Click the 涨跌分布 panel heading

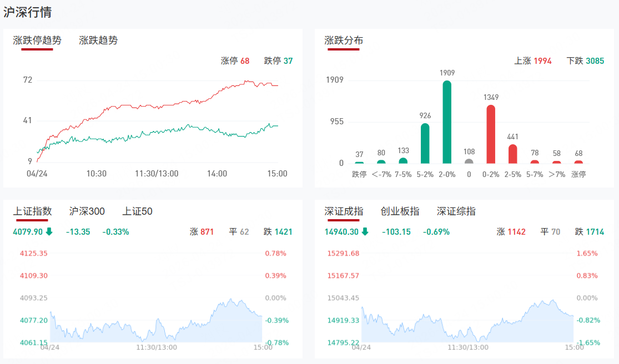pyautogui.click(x=344, y=41)
